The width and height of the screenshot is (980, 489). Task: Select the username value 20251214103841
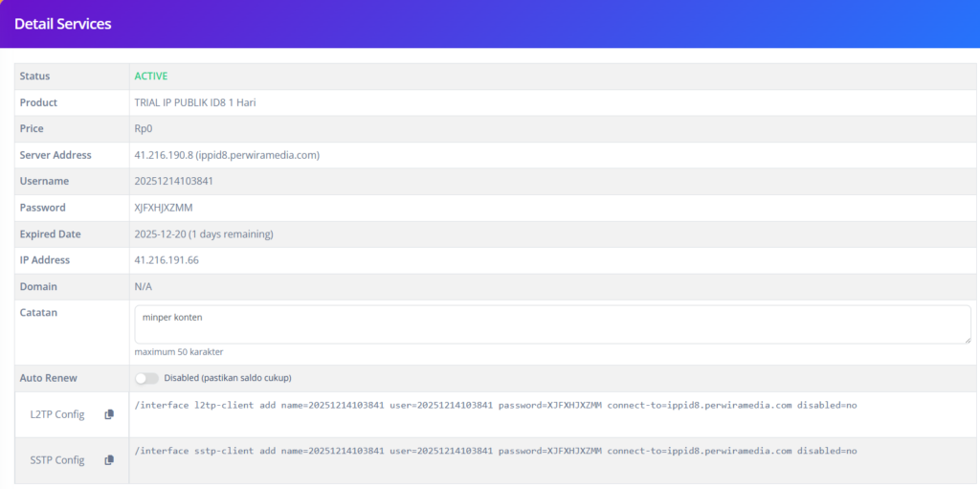point(173,181)
